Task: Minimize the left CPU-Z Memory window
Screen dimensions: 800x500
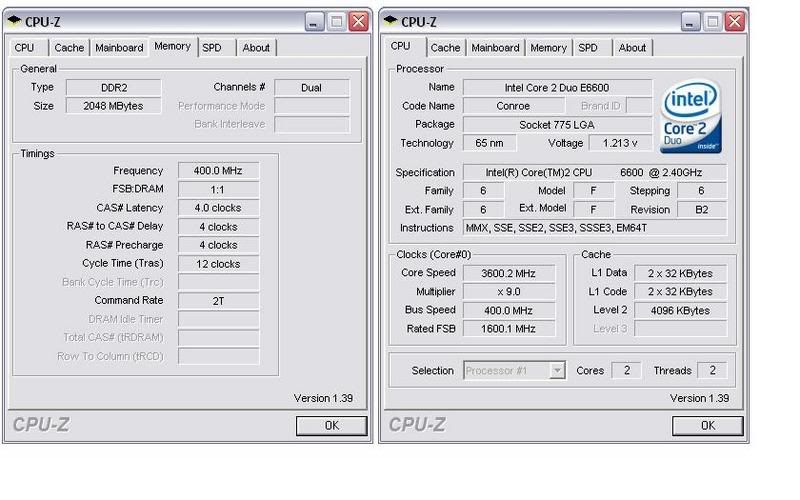Action: pyautogui.click(x=314, y=21)
